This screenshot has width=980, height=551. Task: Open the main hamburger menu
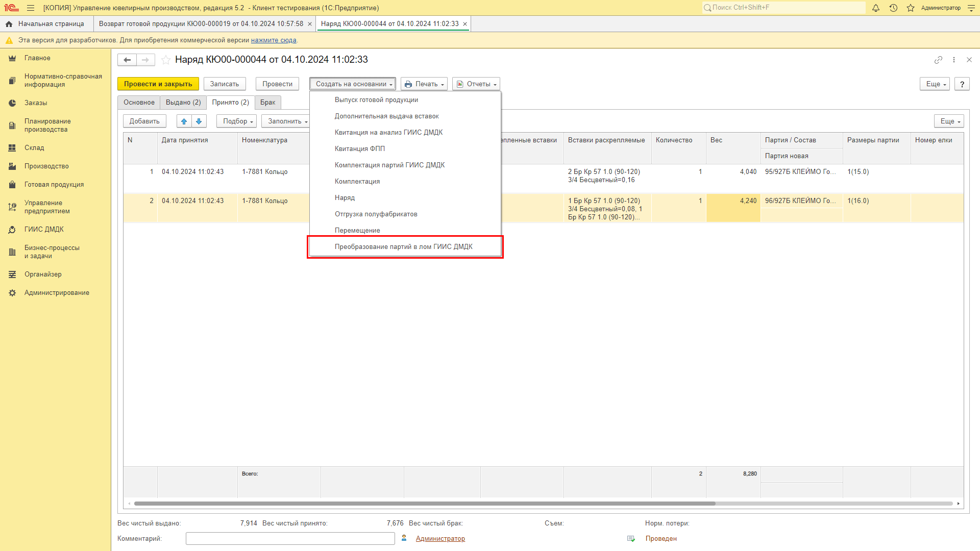tap(31, 8)
